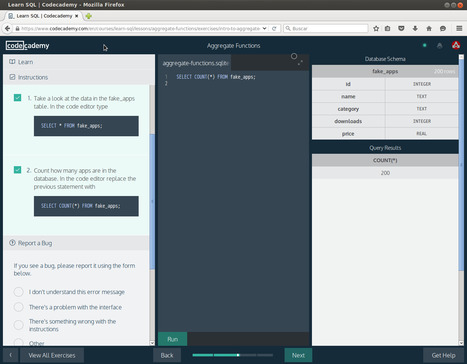Viewport: 467px width, 364px height.
Task: Open the URL bar history dropdown arrow
Action: [x=264, y=29]
